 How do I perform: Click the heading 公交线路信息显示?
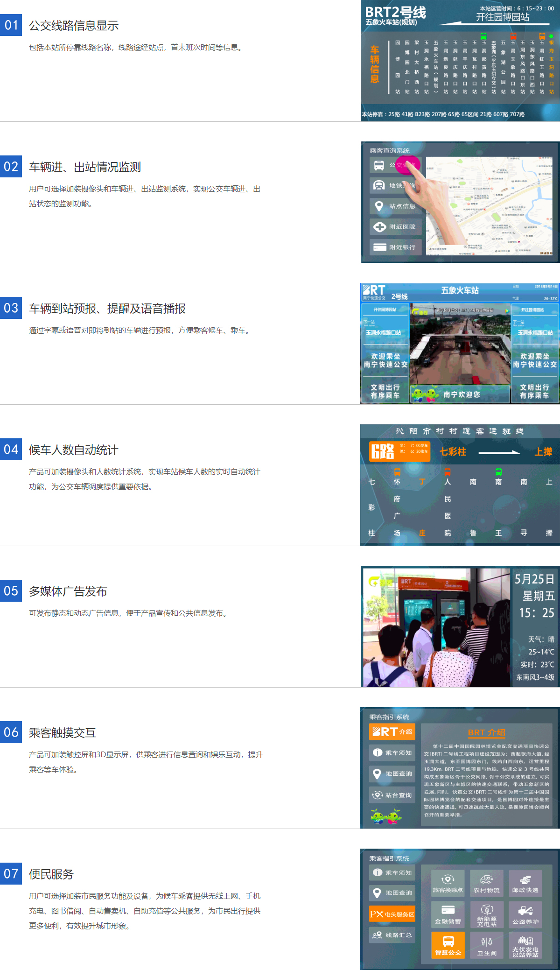74,26
